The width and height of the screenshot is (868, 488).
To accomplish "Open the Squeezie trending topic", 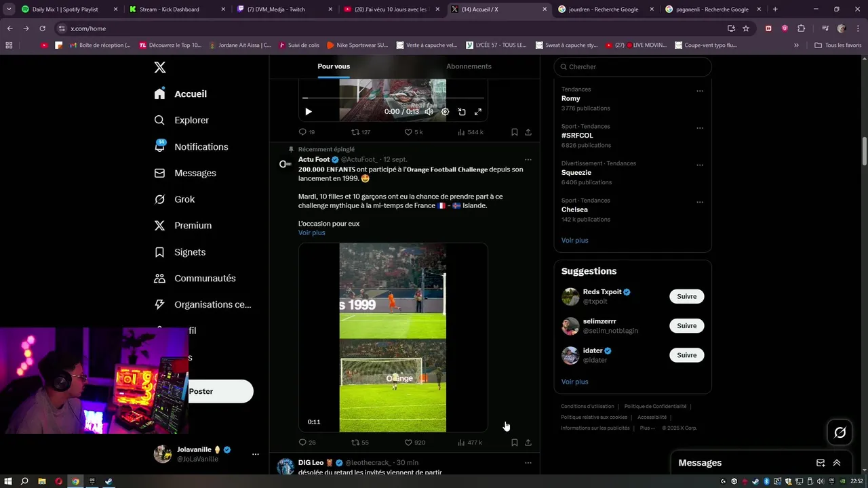I will (577, 172).
